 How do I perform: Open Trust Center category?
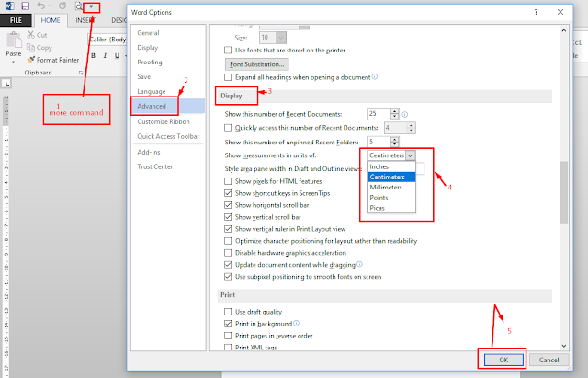(x=155, y=166)
